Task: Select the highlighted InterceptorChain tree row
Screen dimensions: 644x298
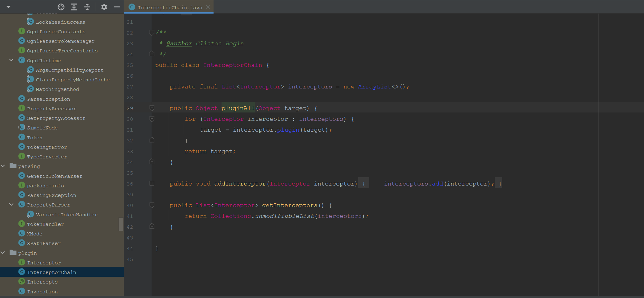Action: pos(62,272)
